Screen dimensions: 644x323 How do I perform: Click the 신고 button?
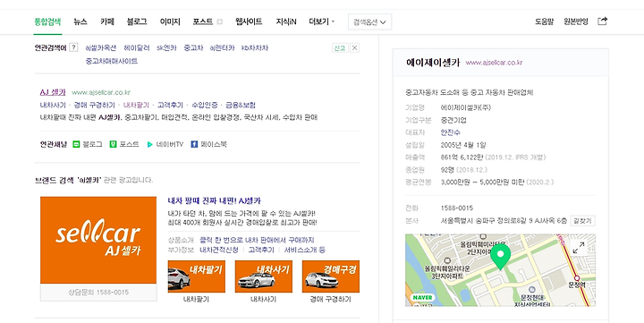tap(340, 47)
